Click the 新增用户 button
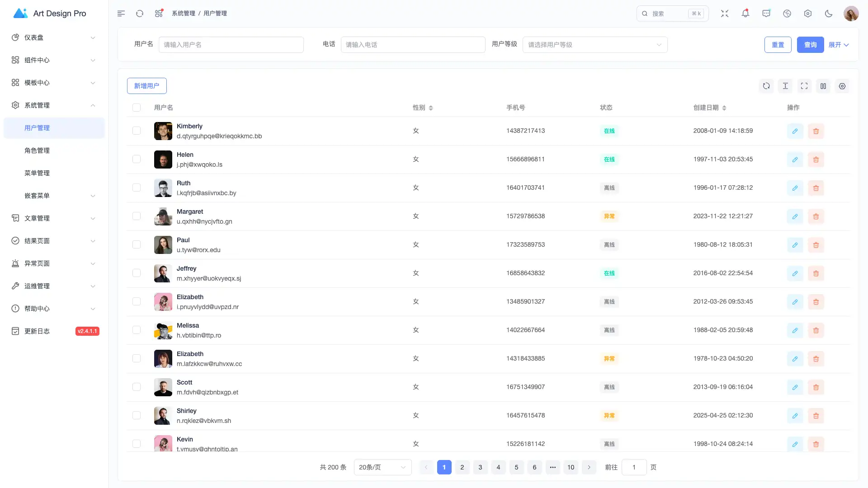 click(x=146, y=86)
